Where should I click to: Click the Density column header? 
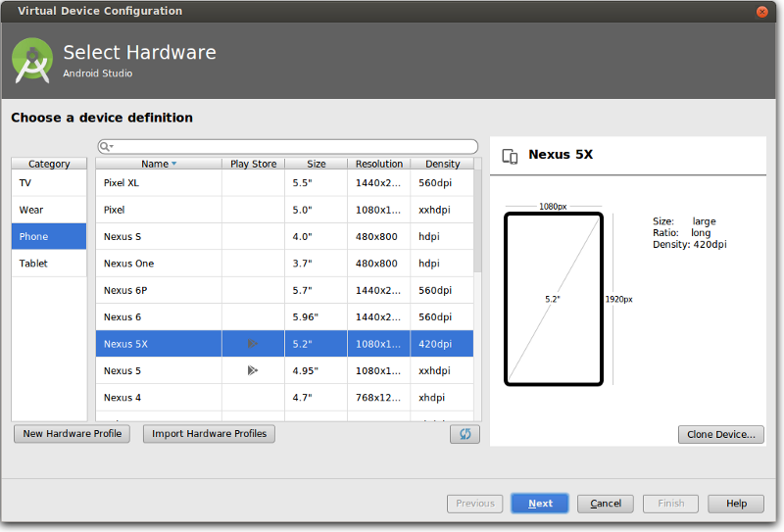point(442,164)
